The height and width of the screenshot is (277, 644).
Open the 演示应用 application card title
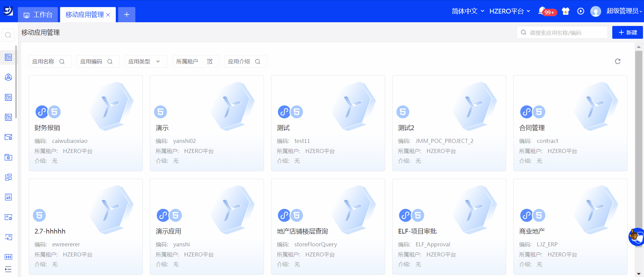pos(168,232)
